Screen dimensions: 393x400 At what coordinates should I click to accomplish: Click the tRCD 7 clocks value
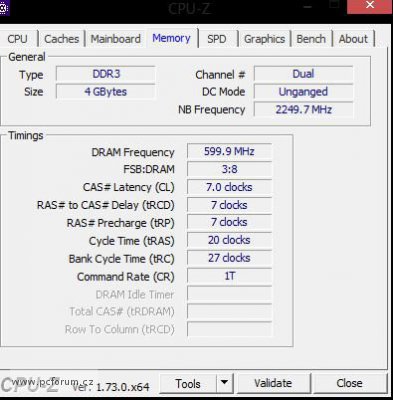click(229, 205)
